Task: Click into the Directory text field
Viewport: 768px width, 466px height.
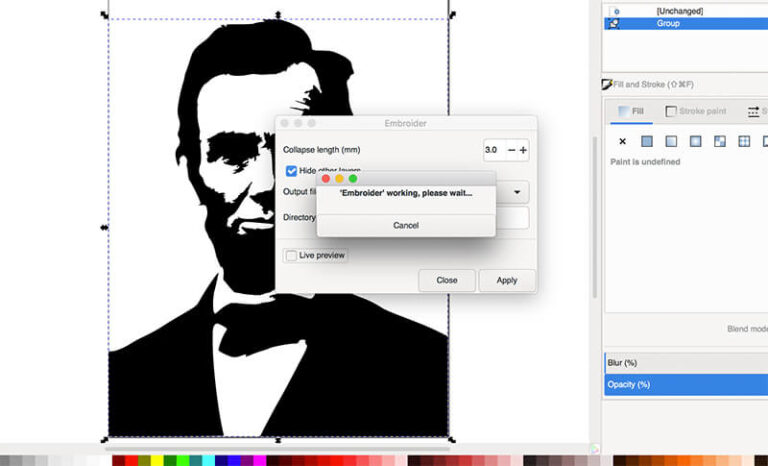Action: click(x=512, y=218)
